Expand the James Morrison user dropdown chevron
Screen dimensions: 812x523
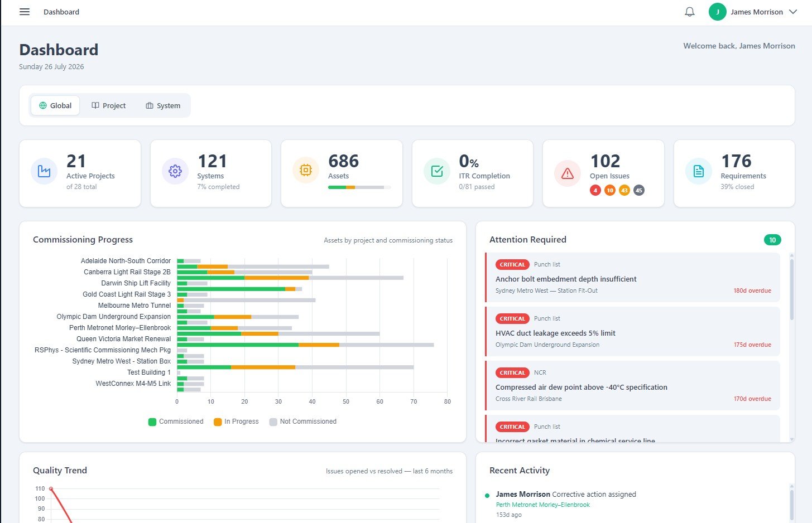(x=792, y=12)
